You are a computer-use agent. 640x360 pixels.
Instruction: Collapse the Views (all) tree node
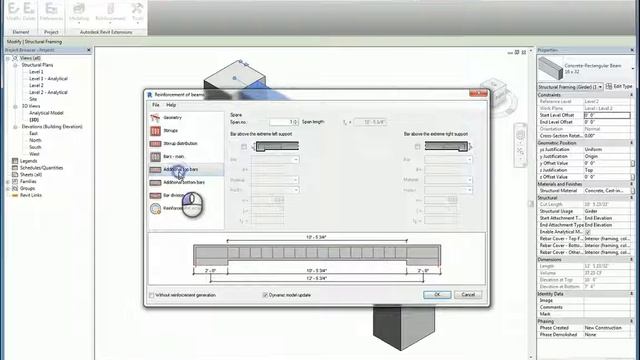pyautogui.click(x=8, y=58)
